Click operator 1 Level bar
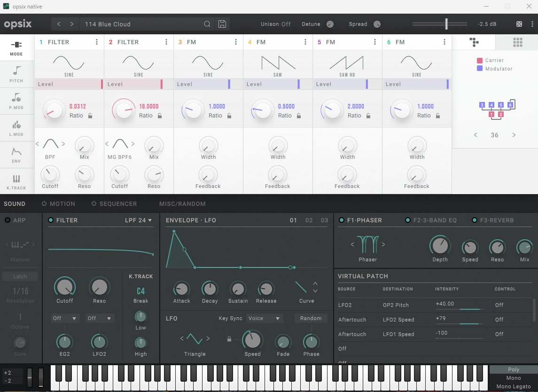The width and height of the screenshot is (538, 392). tap(69, 84)
